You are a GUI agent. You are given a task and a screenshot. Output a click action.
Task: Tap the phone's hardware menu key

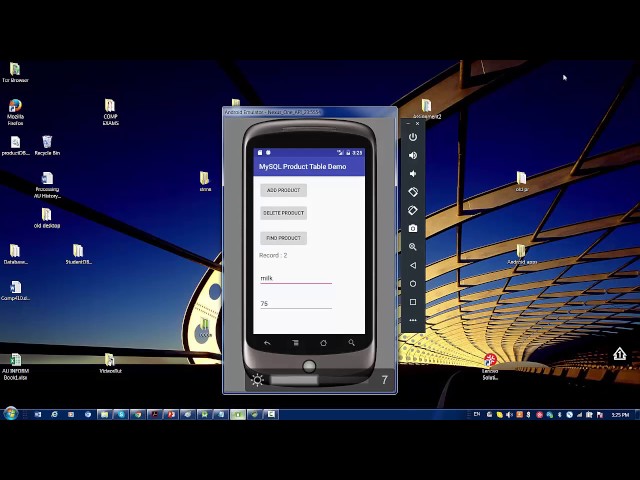[x=295, y=343]
